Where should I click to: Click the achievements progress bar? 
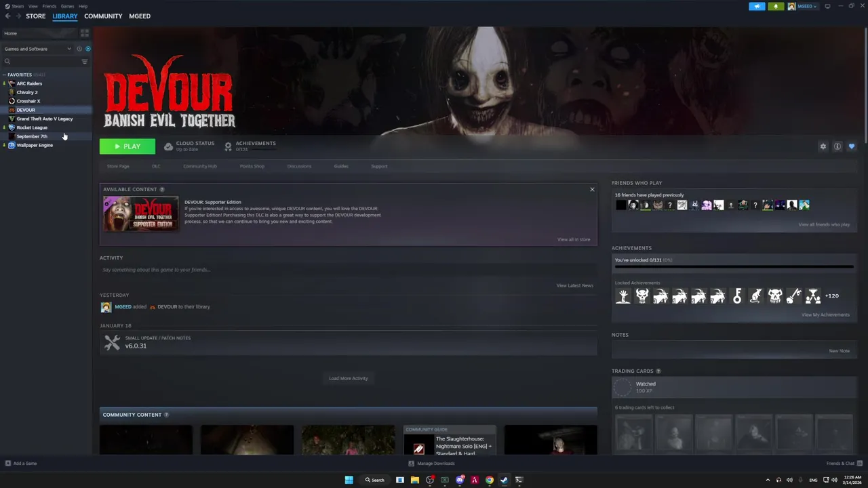pos(734,267)
